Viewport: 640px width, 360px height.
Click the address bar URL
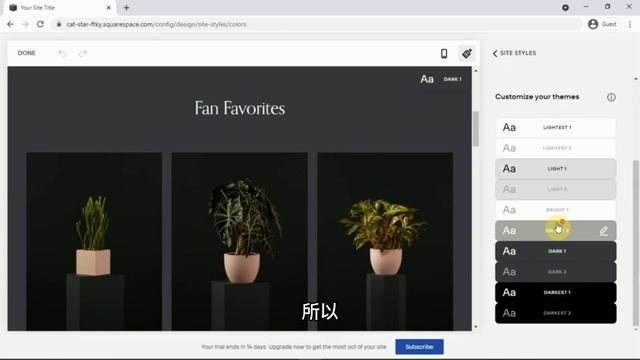pos(156,24)
